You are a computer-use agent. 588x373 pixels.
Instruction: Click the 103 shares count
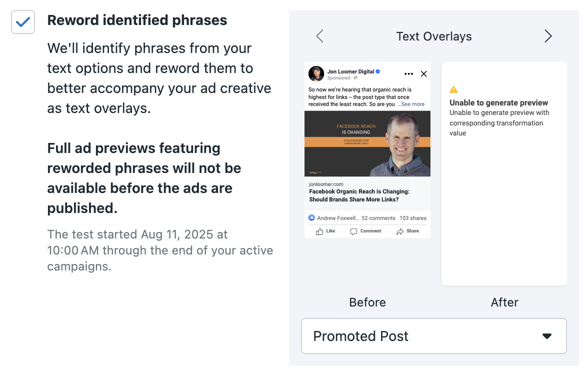413,218
